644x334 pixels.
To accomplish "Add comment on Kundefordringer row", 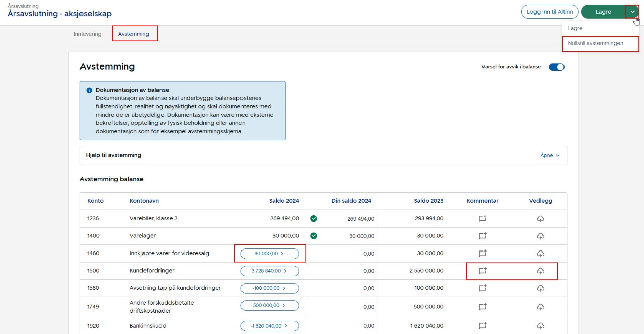I will (482, 271).
